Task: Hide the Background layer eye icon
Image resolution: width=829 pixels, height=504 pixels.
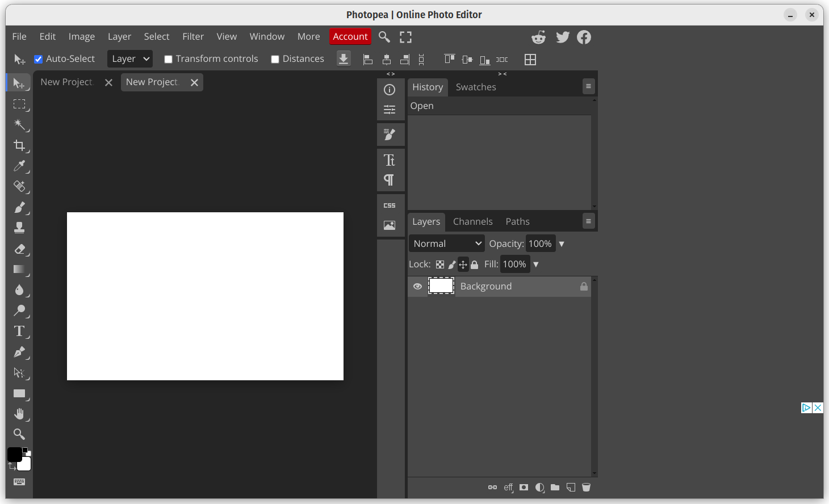Action: click(x=417, y=287)
